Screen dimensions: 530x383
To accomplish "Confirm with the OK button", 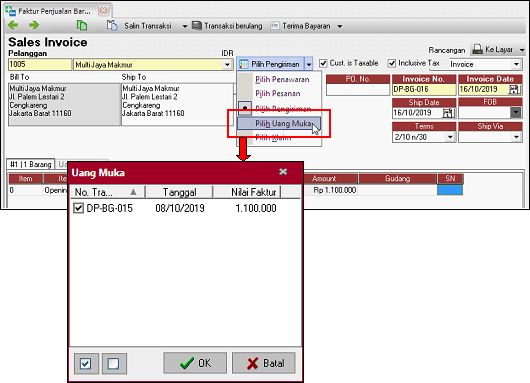I will point(195,363).
